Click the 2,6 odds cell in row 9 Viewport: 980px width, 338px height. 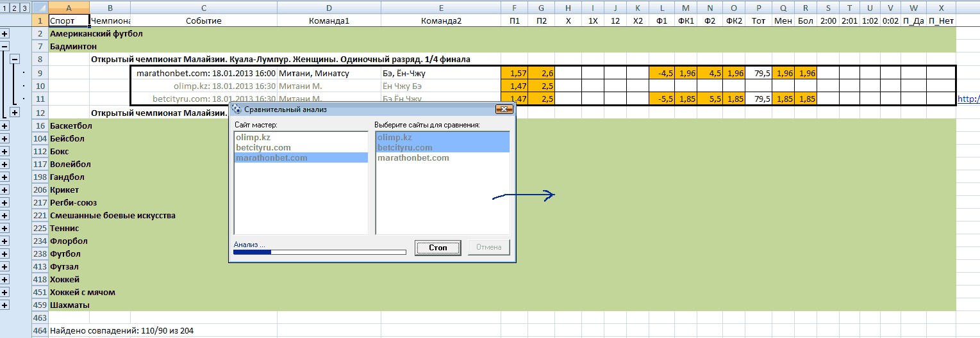pos(542,73)
